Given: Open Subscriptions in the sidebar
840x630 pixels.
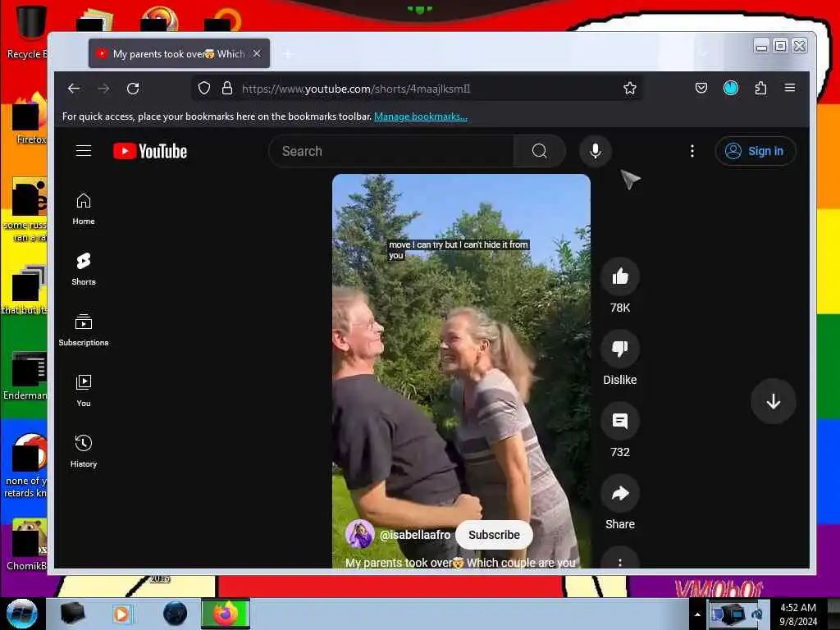Looking at the screenshot, I should (x=84, y=330).
